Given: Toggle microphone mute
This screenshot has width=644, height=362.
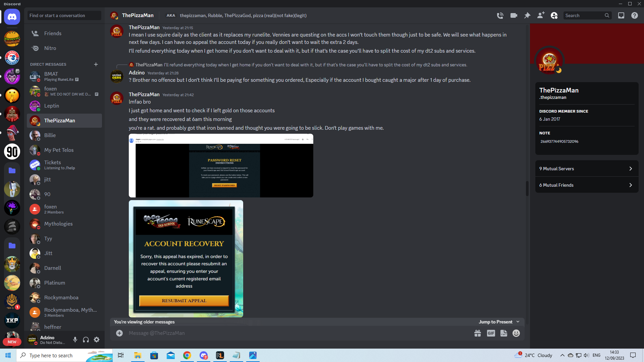Looking at the screenshot, I should pyautogui.click(x=75, y=340).
